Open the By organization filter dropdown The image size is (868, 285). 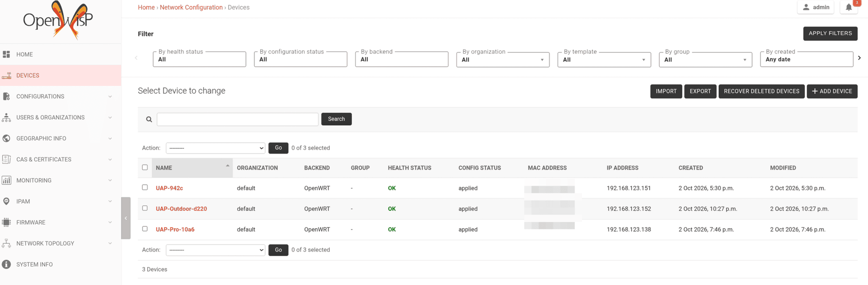click(503, 59)
